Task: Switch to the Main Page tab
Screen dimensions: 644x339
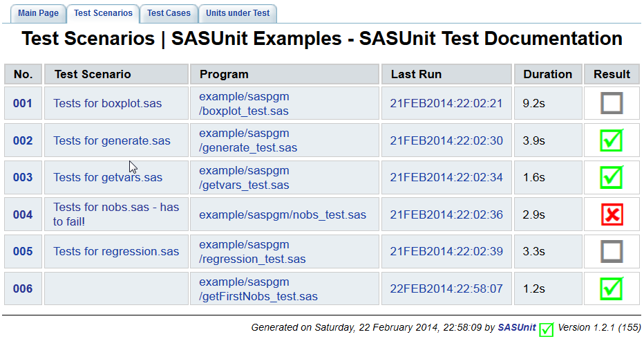Action: coord(37,13)
